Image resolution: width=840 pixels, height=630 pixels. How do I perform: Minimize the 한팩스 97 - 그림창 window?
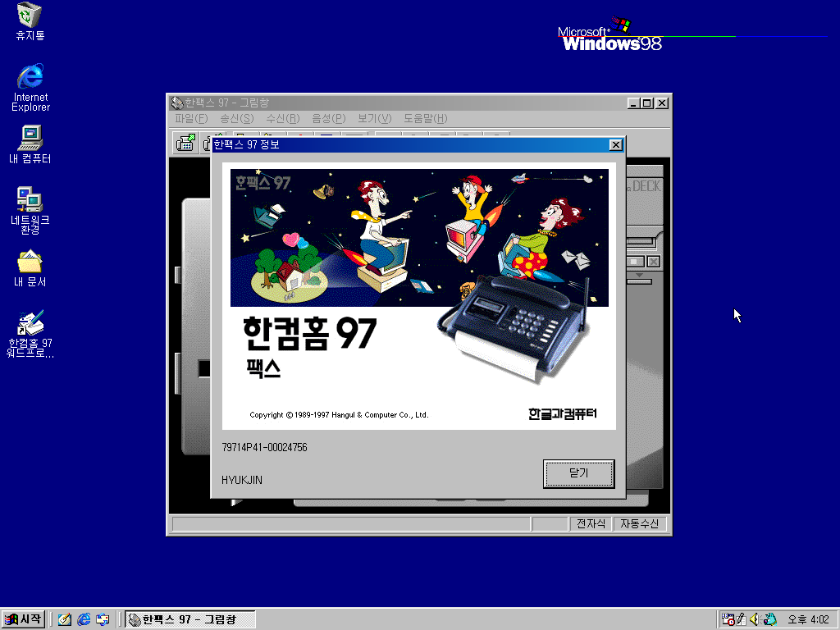[x=634, y=103]
